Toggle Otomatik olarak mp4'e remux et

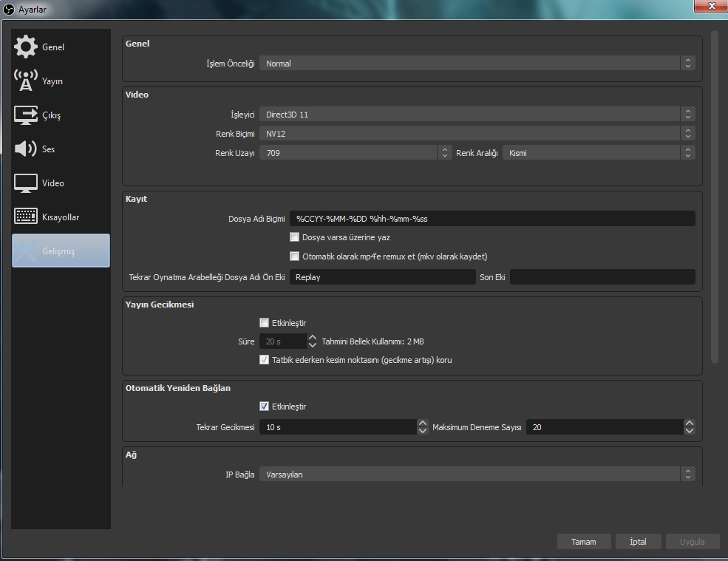pos(294,256)
